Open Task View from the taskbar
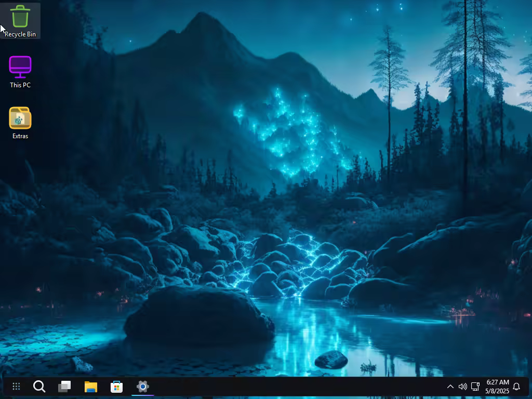The image size is (532, 399). pos(64,387)
